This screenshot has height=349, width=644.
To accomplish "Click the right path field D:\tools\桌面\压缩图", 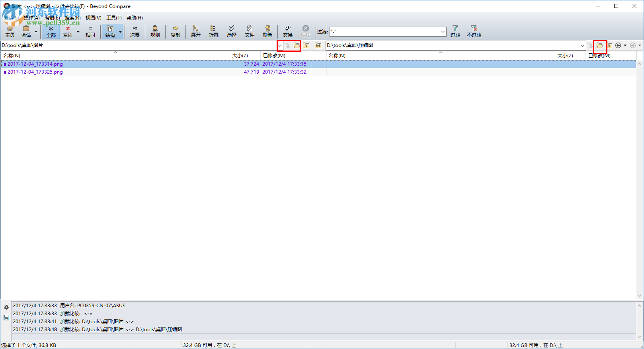I will pyautogui.click(x=453, y=45).
